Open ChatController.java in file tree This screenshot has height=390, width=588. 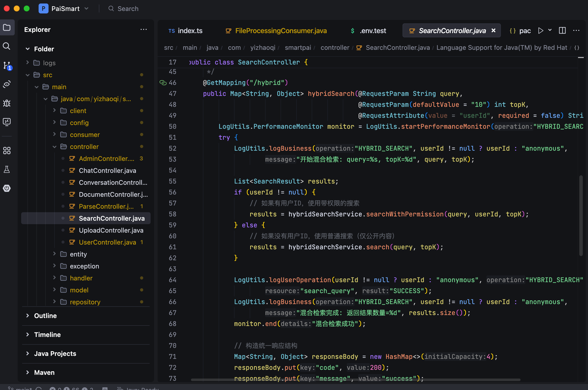coord(107,171)
